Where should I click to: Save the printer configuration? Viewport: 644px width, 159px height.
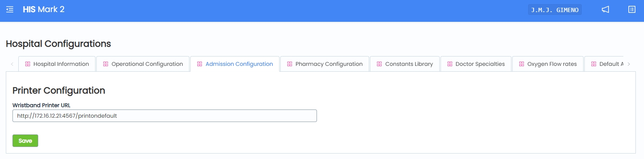coord(25,141)
